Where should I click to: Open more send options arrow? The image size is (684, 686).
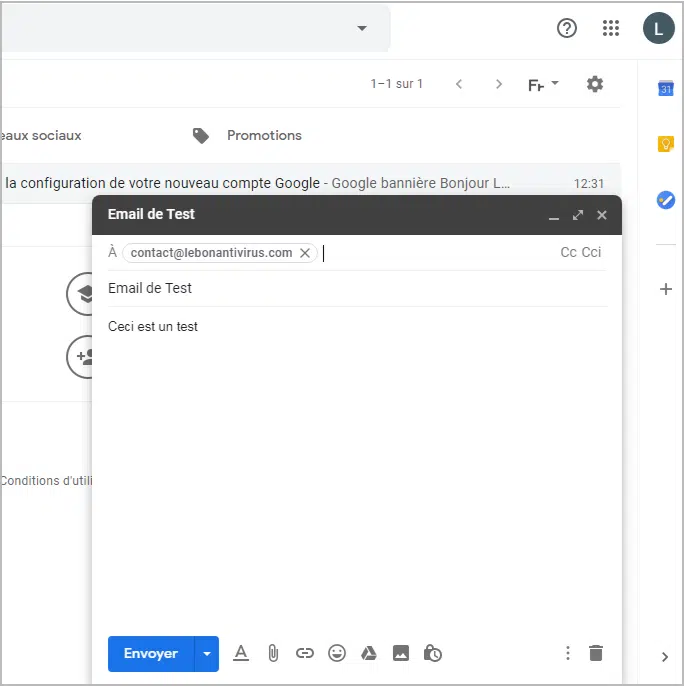[x=207, y=654]
